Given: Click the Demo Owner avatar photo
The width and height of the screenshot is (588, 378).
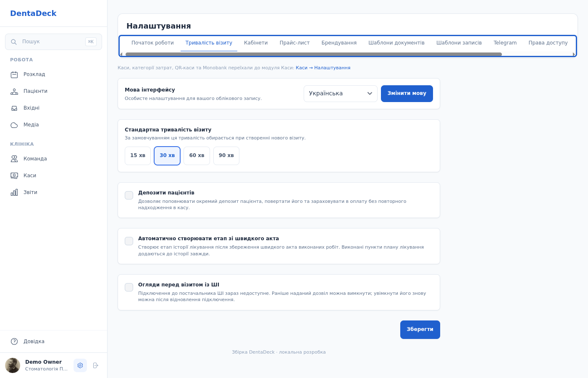Looking at the screenshot, I should coord(13,365).
